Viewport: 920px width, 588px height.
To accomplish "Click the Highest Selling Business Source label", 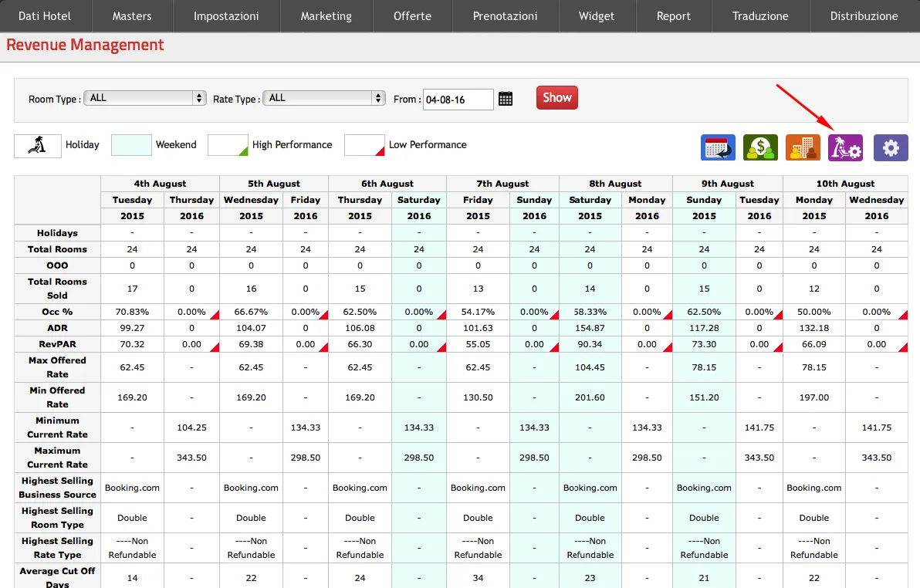I will click(57, 488).
